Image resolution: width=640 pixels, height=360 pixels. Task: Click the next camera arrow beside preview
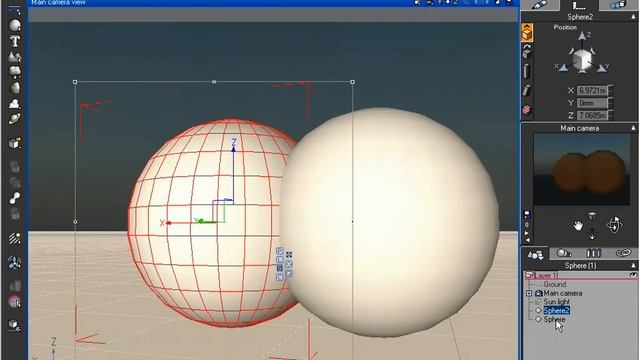tap(527, 233)
